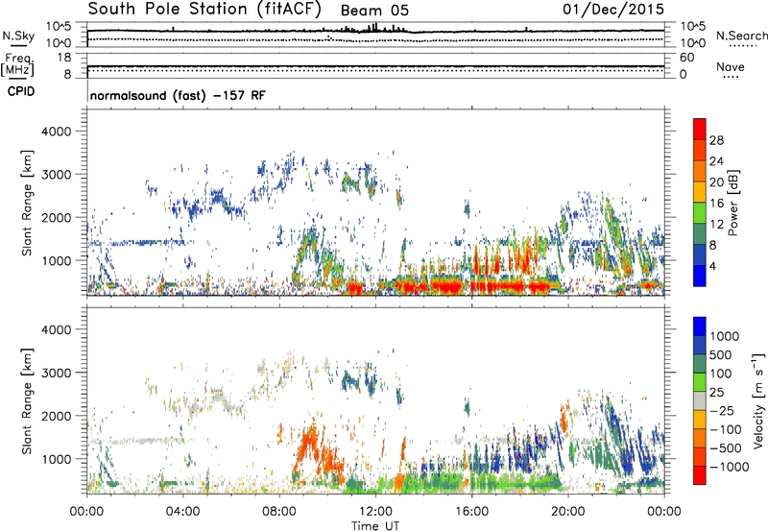
Task: Click the '08:00' time axis tick
Action: (279, 512)
